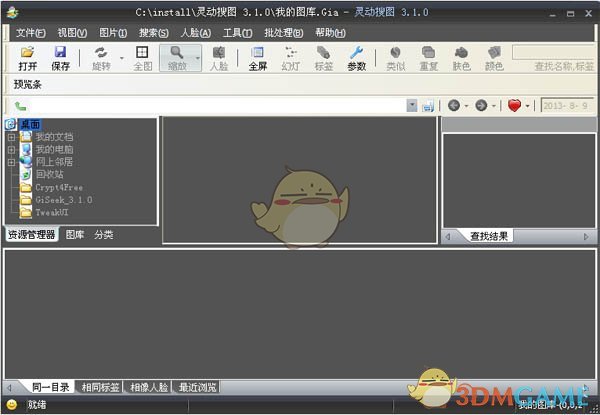Open the 人脸(A) menu
Screen dimensions: 600x415
[196, 33]
